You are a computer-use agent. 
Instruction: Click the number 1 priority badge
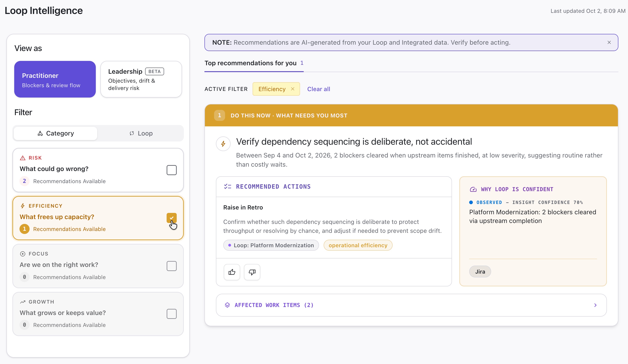(x=219, y=116)
